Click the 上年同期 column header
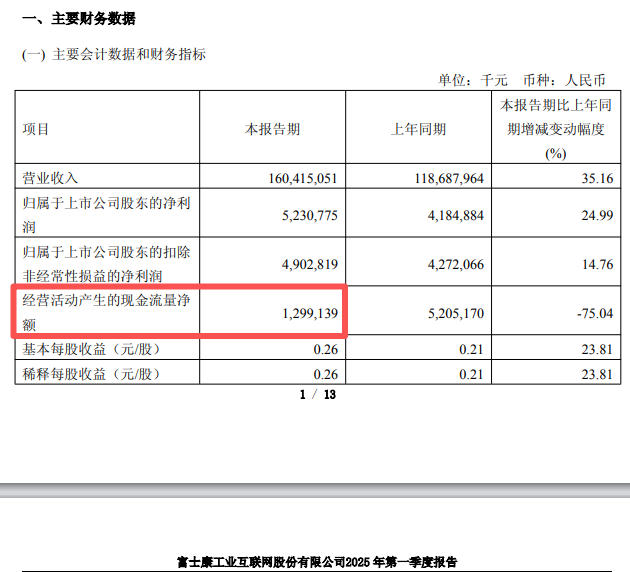This screenshot has width=630, height=572. pos(418,129)
